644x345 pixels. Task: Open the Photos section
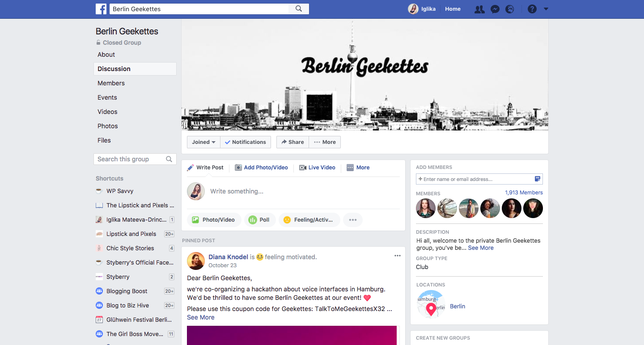point(108,126)
